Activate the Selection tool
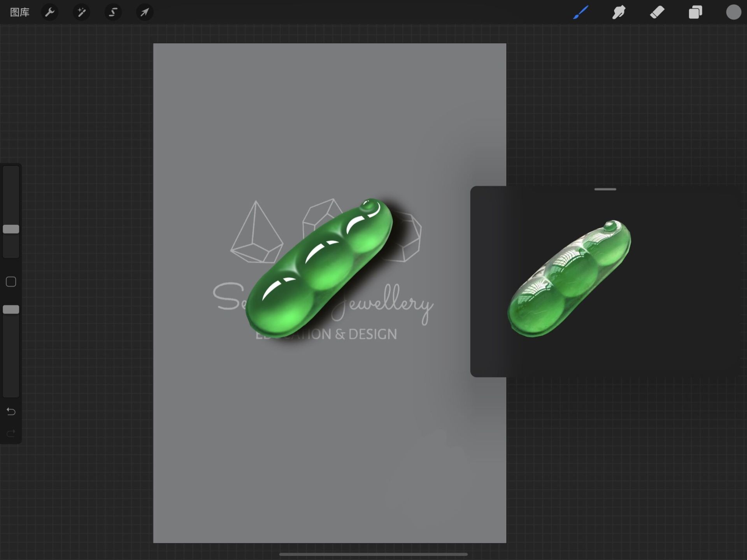This screenshot has width=747, height=560. [113, 12]
